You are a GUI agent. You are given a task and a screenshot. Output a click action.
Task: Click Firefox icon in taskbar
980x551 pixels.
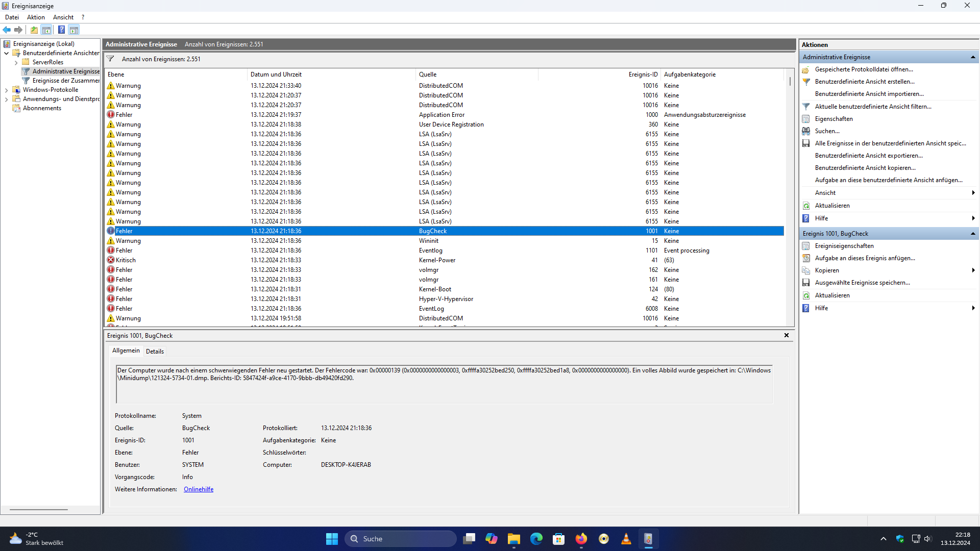click(581, 539)
